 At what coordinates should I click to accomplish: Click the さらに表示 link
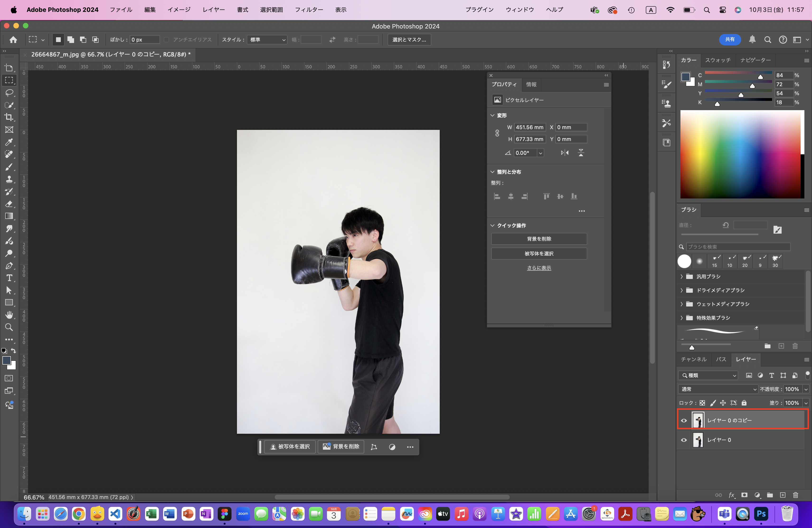point(539,268)
